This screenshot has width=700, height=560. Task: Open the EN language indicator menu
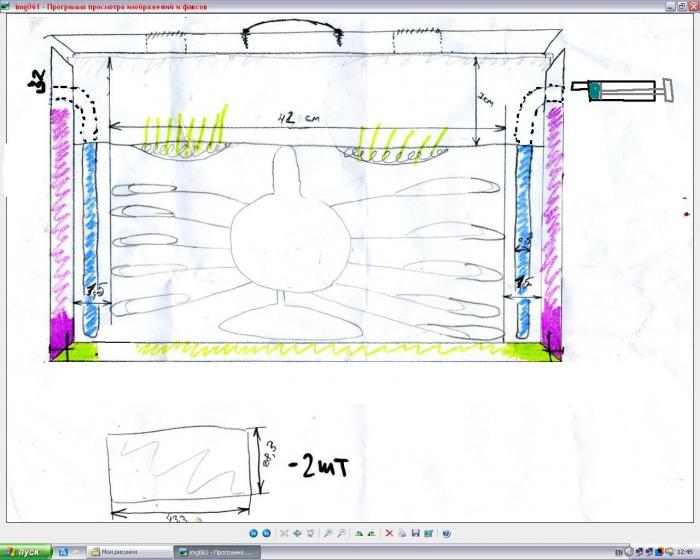(618, 552)
